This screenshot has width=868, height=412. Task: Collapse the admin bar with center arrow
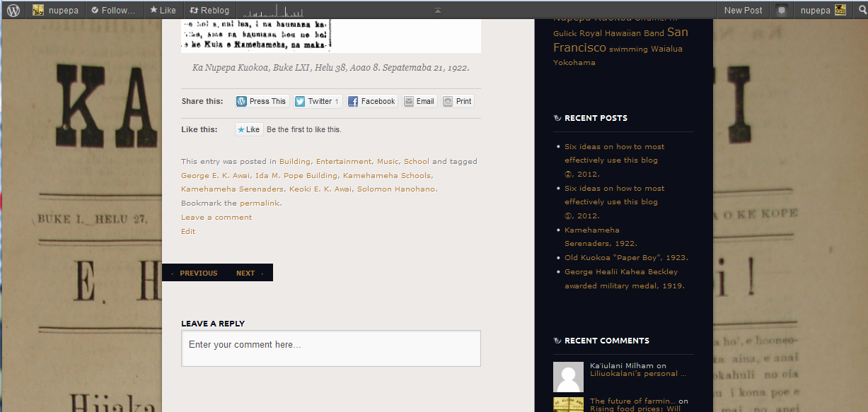point(438,10)
